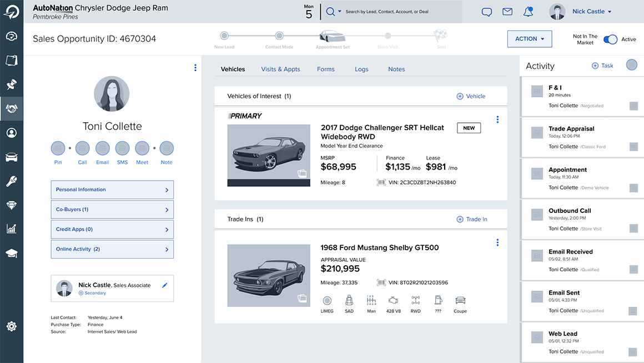Open the dashboard gauge icon in sidebar
Screen dimensions: 644x363
12,36
